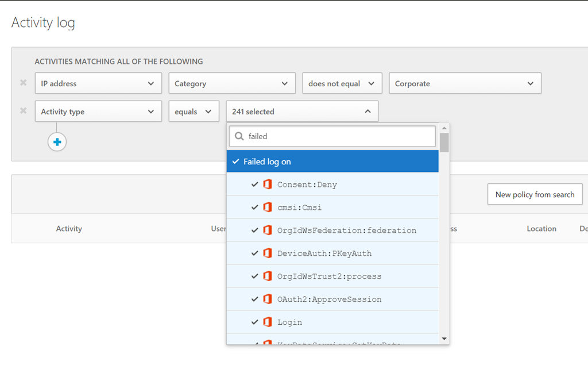
Task: Click the search magnifier icon in dropdown
Action: click(x=239, y=137)
